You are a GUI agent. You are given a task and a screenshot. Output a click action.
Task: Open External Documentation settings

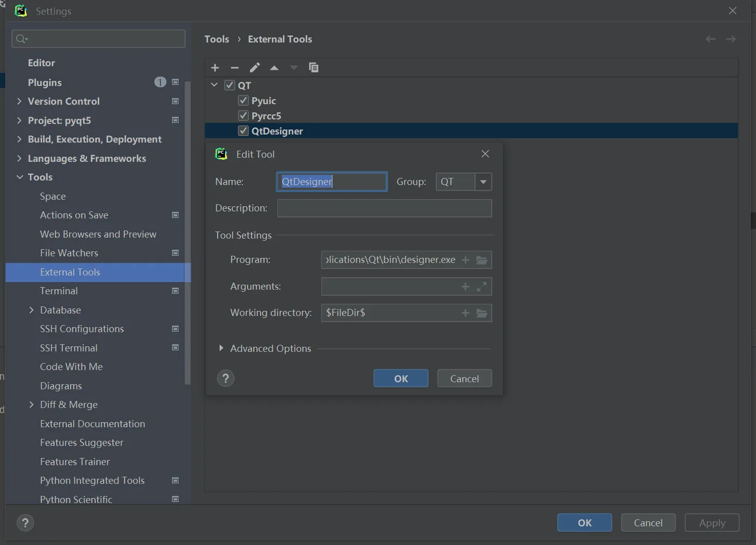point(92,424)
